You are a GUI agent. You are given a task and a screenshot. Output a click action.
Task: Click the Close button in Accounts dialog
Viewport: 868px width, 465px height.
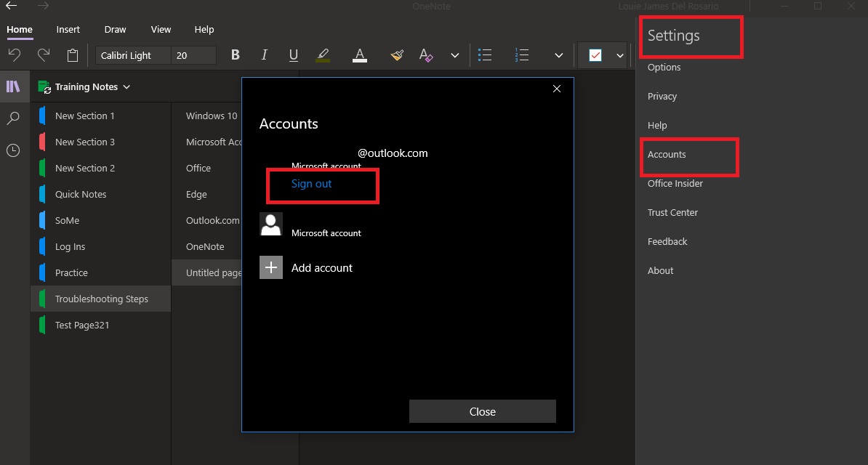[x=482, y=411]
